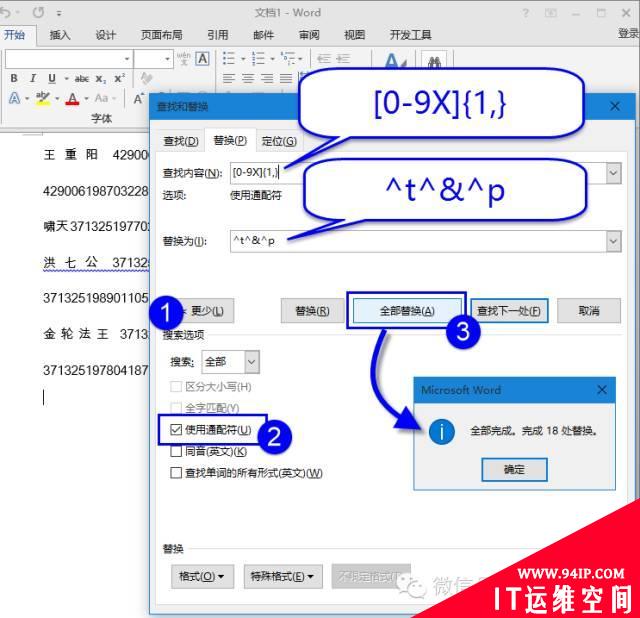The width and height of the screenshot is (640, 618).
Task: Click the 替换为 input field
Action: point(418,241)
